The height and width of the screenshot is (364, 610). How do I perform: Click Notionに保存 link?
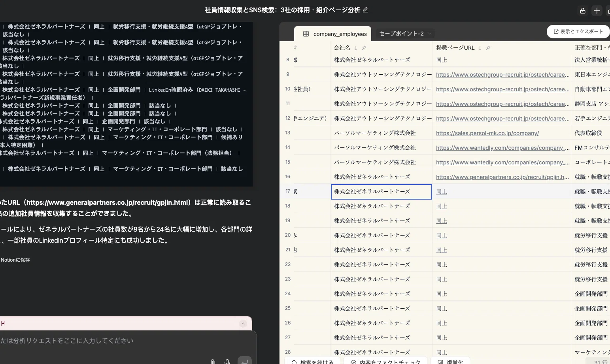pyautogui.click(x=15, y=260)
